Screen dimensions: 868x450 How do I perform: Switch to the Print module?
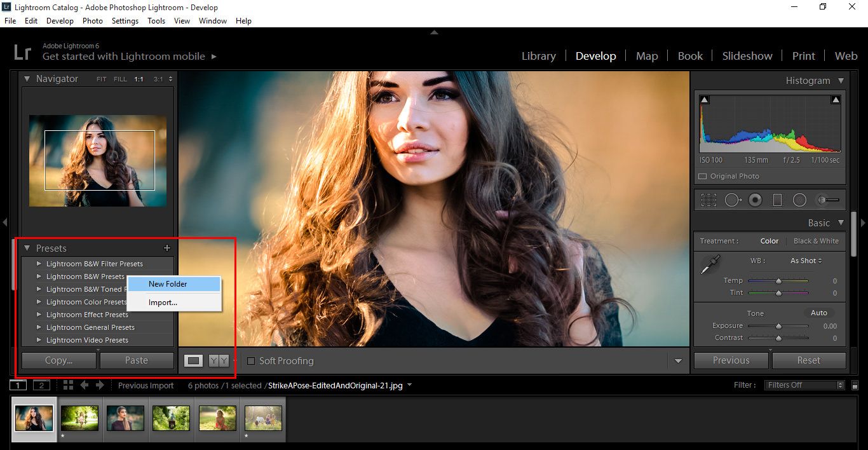click(803, 56)
